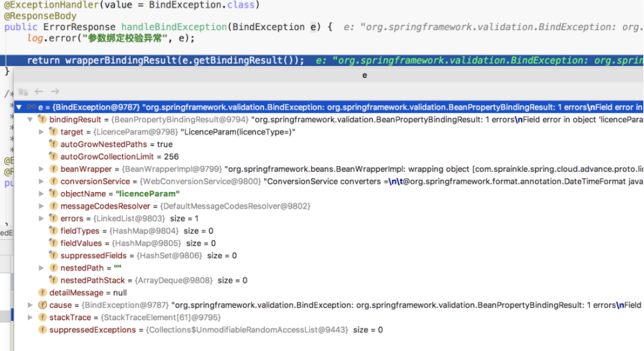
Task: Click field icon of beanWrapper
Action: (x=54, y=169)
